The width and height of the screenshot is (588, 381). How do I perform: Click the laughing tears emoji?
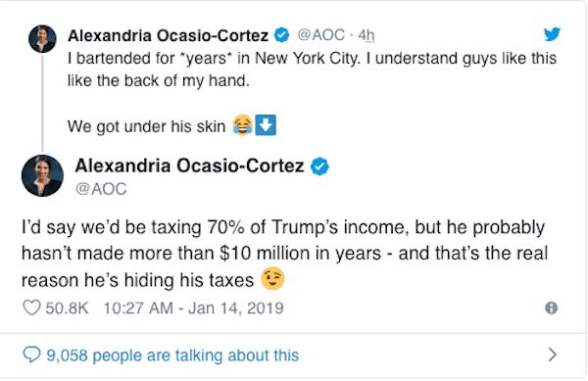click(x=243, y=125)
